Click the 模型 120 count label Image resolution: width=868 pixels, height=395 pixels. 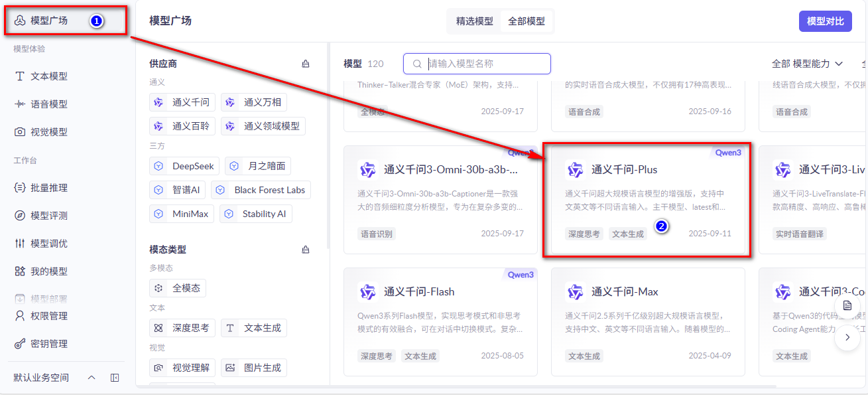tap(363, 64)
